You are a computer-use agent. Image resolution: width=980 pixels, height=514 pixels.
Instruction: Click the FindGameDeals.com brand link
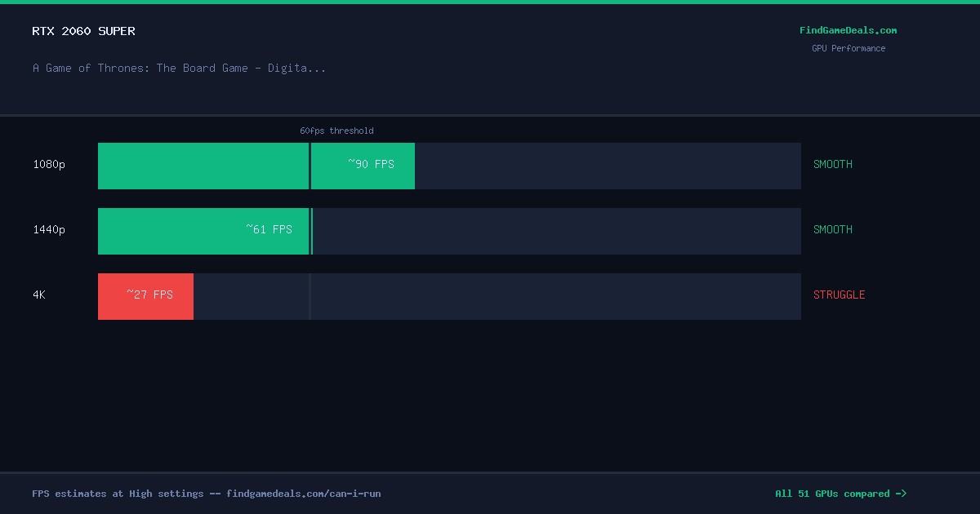[x=848, y=30]
